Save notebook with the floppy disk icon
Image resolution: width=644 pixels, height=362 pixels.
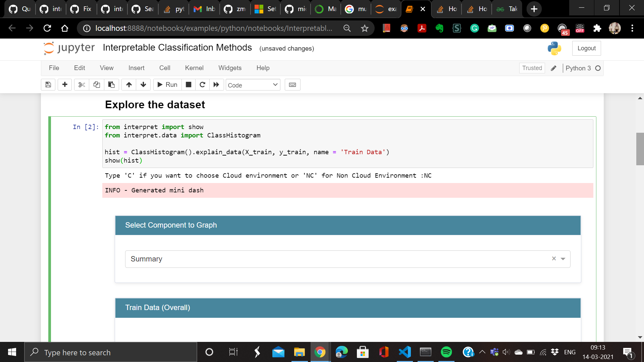pyautogui.click(x=48, y=85)
